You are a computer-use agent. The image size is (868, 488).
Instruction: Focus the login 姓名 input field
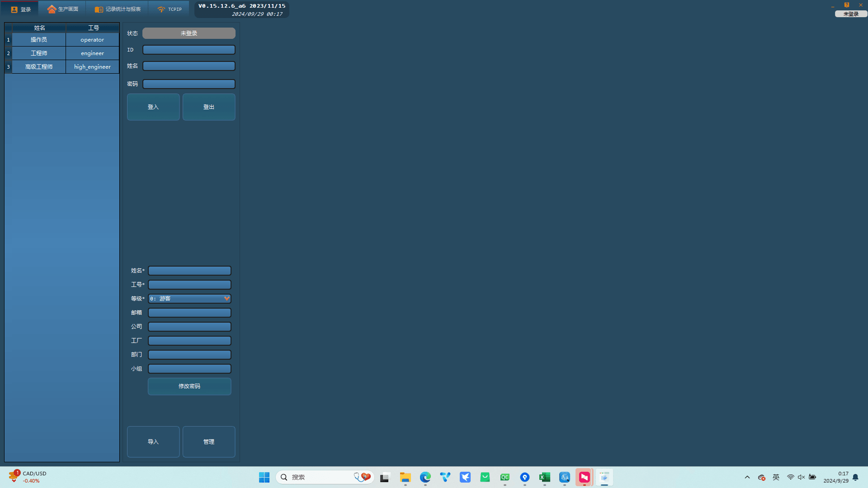189,66
